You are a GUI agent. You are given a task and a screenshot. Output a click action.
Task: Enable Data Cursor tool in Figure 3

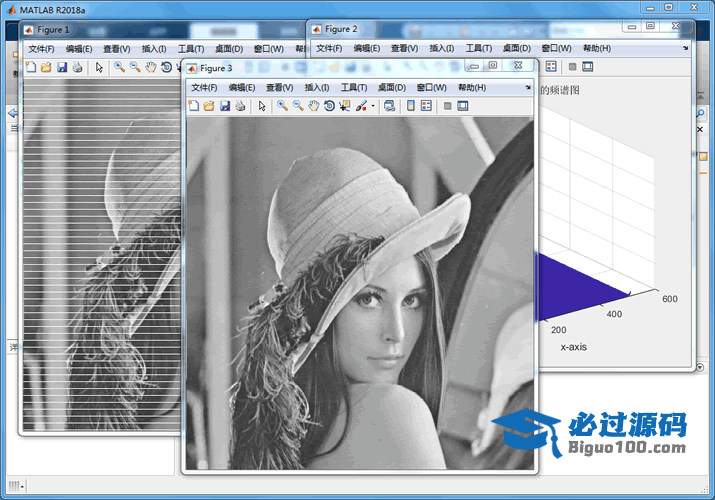[345, 106]
